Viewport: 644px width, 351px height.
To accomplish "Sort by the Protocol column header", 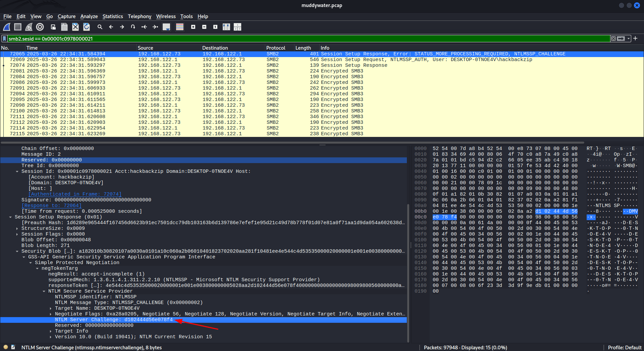I will (279, 48).
